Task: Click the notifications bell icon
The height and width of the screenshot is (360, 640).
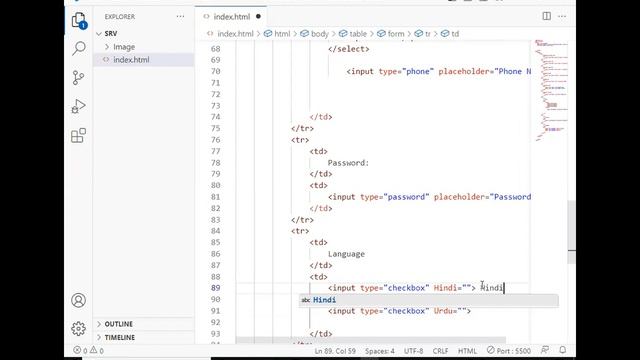Action: (x=563, y=350)
